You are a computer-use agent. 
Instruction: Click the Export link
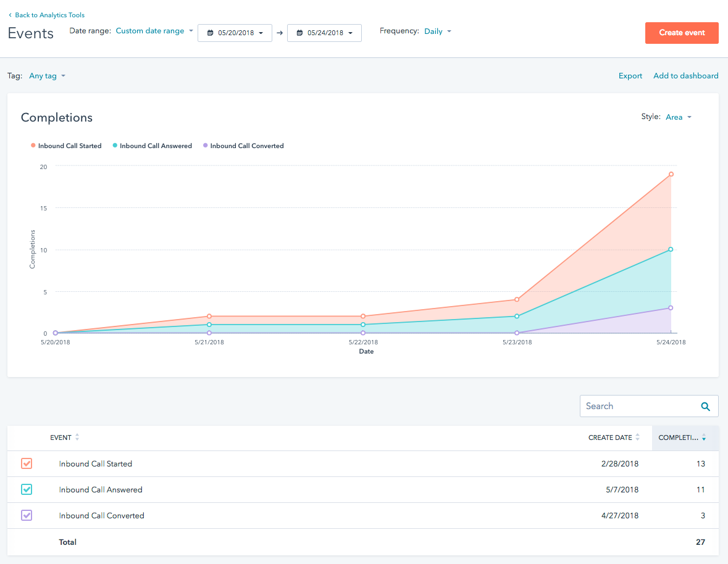click(630, 76)
